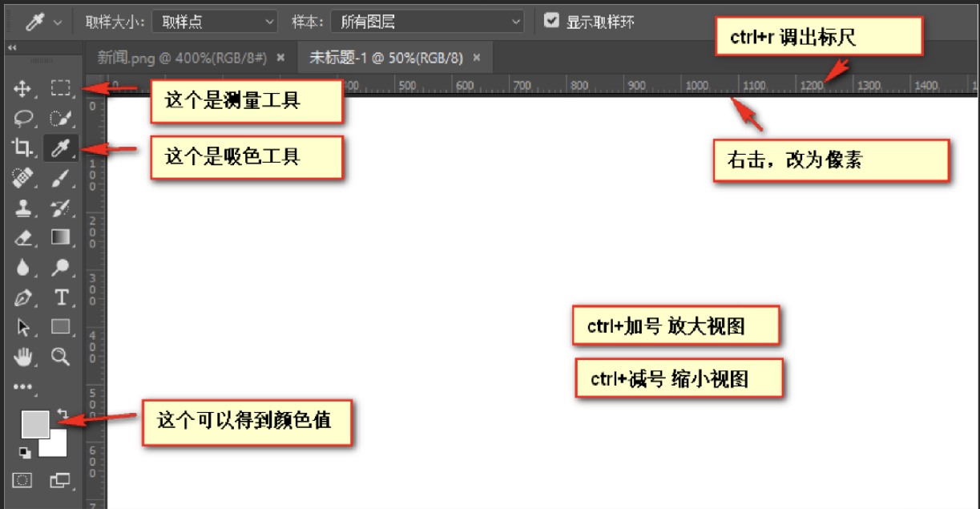The height and width of the screenshot is (509, 980).
Task: Open the 取样大小 dropdown
Action: click(x=214, y=22)
